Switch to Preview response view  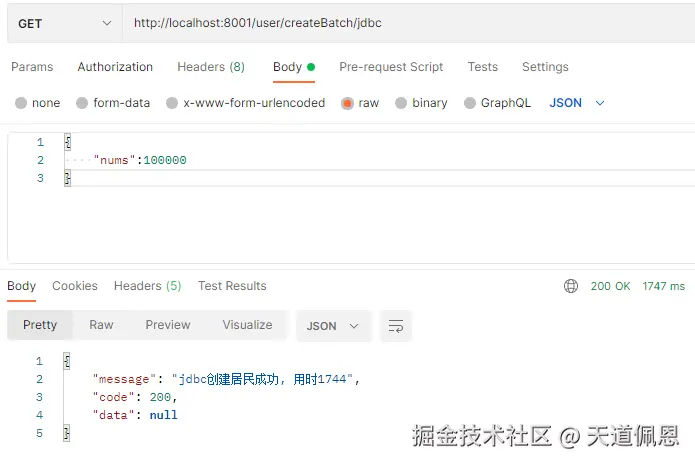pyautogui.click(x=168, y=325)
